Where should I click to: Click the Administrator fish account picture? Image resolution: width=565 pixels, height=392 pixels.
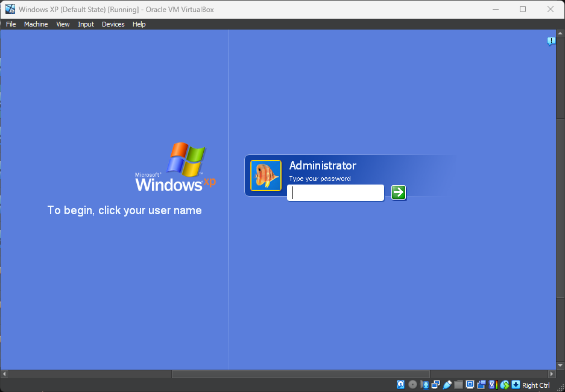click(266, 175)
